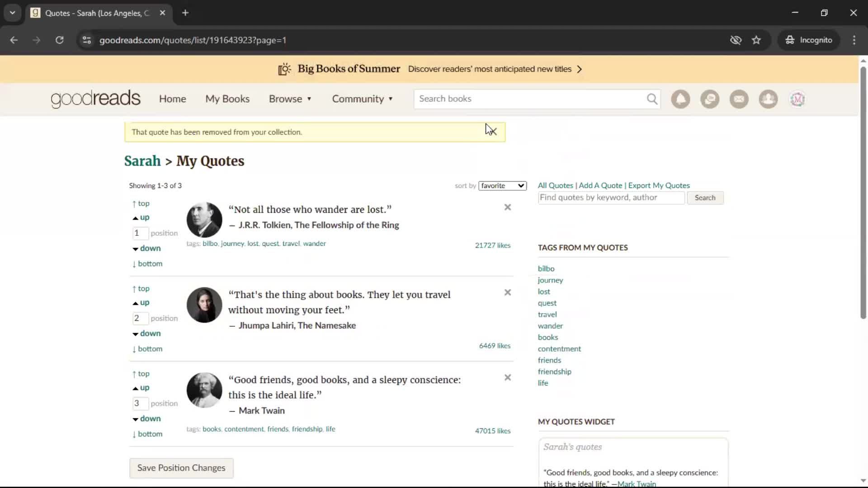This screenshot has width=868, height=488.
Task: Click Jhumpa Lahiri author portrait
Action: (204, 305)
